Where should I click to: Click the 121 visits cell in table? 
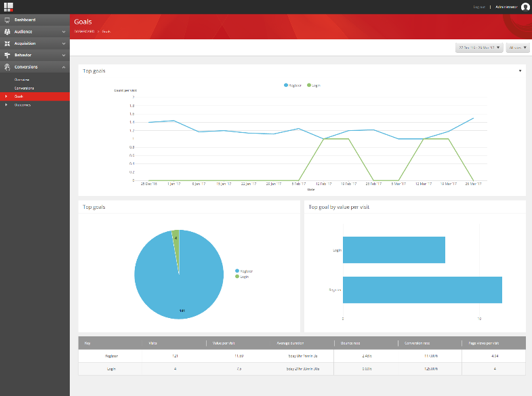175,356
